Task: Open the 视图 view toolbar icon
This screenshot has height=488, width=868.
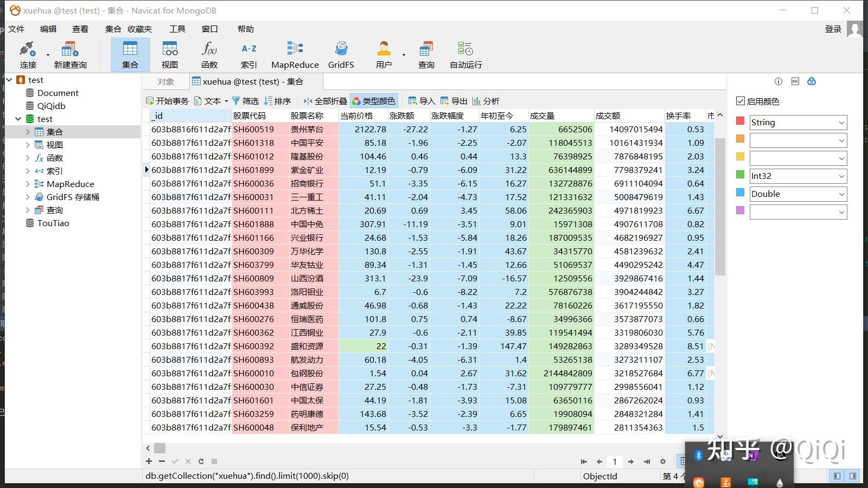Action: 170,55
